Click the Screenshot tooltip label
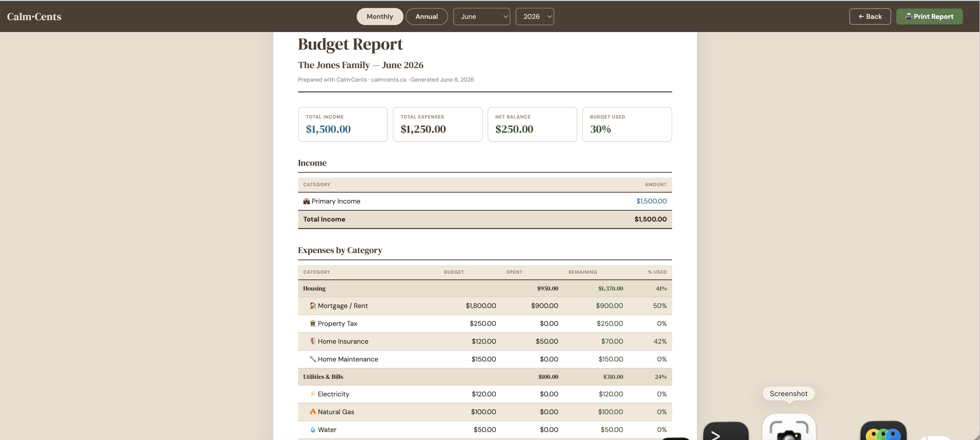980x440 pixels. pyautogui.click(x=788, y=394)
